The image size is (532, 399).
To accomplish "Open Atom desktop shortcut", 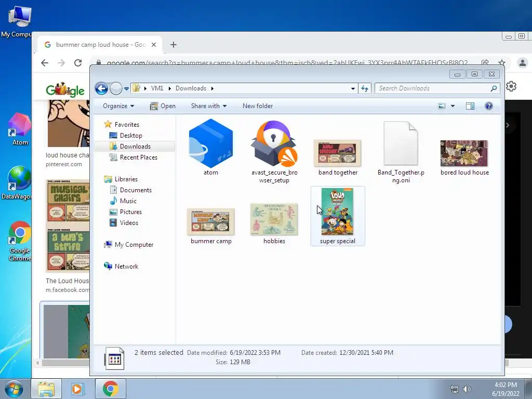I will click(x=20, y=129).
